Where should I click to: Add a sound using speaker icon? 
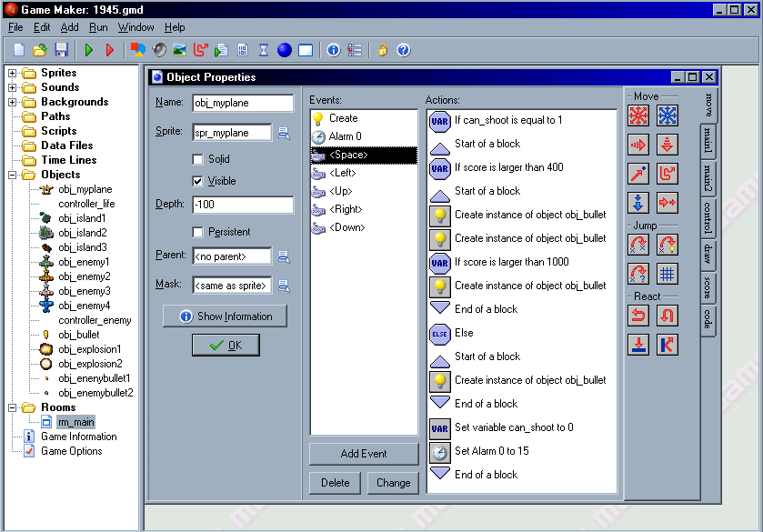159,50
